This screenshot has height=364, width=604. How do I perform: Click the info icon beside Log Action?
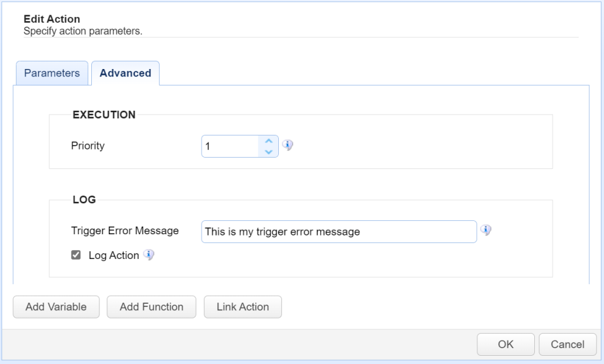point(149,255)
